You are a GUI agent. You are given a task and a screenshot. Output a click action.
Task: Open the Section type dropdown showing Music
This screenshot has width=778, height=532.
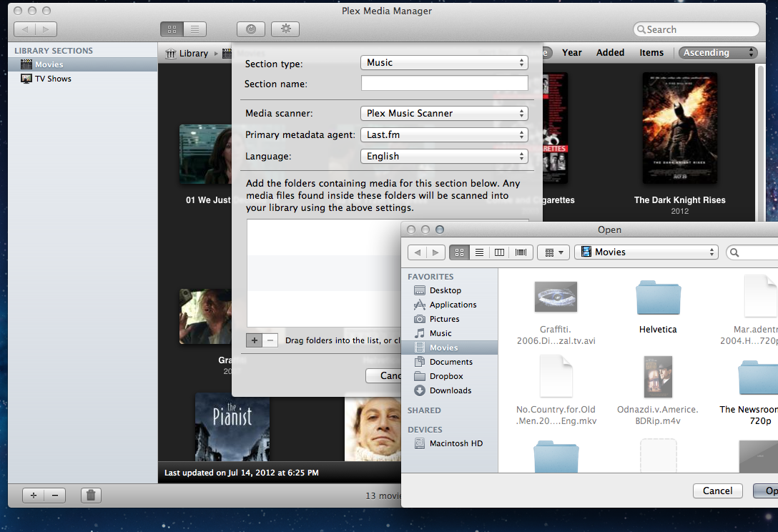(444, 62)
